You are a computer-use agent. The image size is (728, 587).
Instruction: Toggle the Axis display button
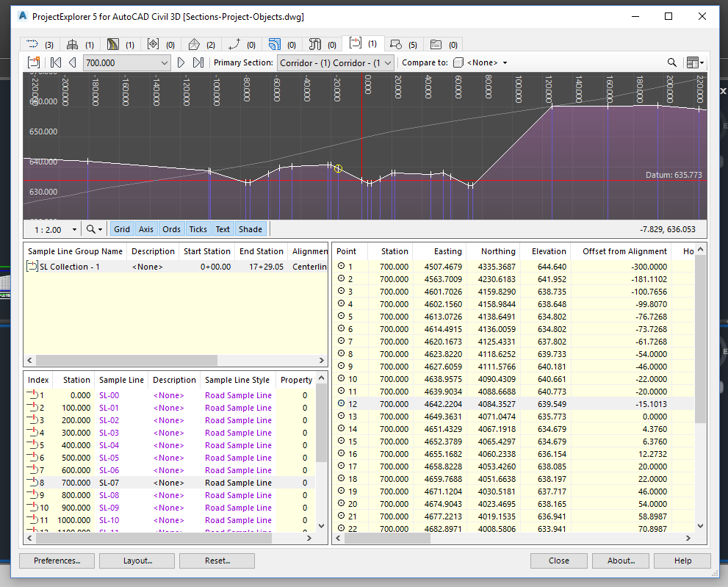145,229
